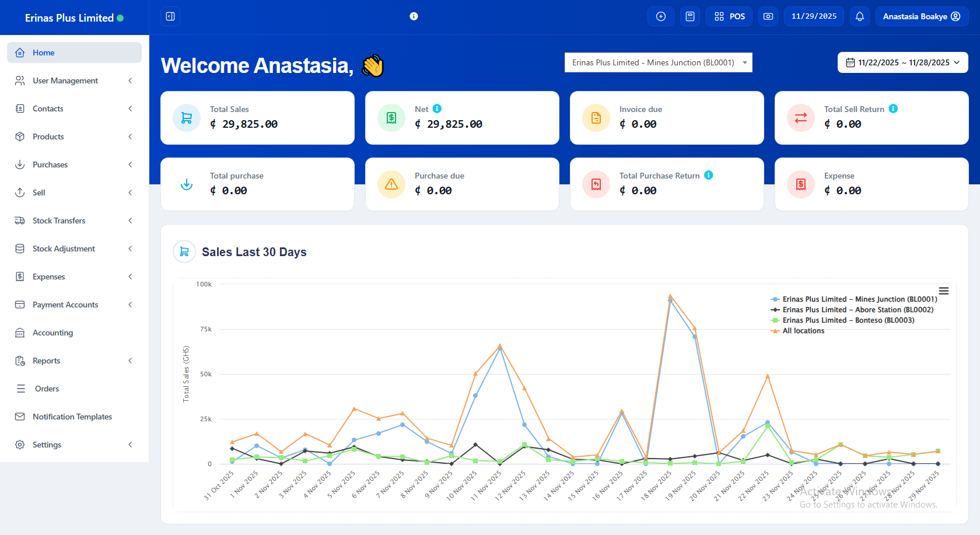Open the business location dropdown

(x=658, y=62)
